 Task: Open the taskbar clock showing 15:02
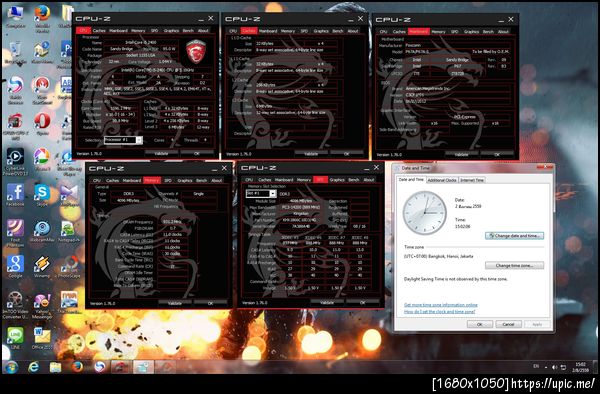[580, 367]
